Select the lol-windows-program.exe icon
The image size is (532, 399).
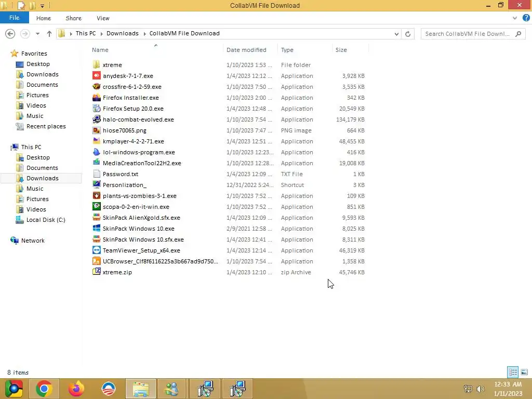click(x=96, y=152)
